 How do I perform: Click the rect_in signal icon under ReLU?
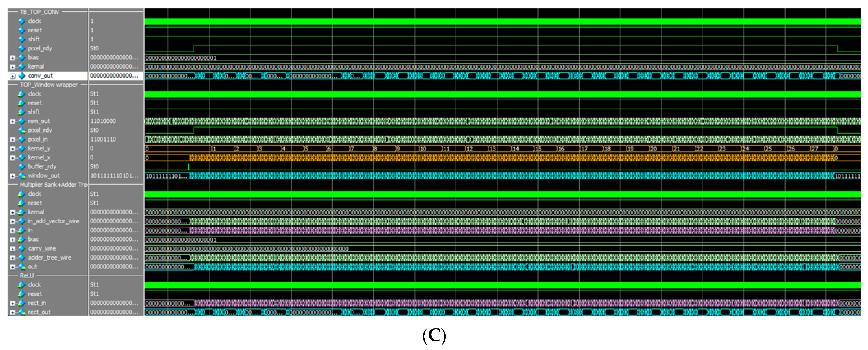click(x=22, y=303)
